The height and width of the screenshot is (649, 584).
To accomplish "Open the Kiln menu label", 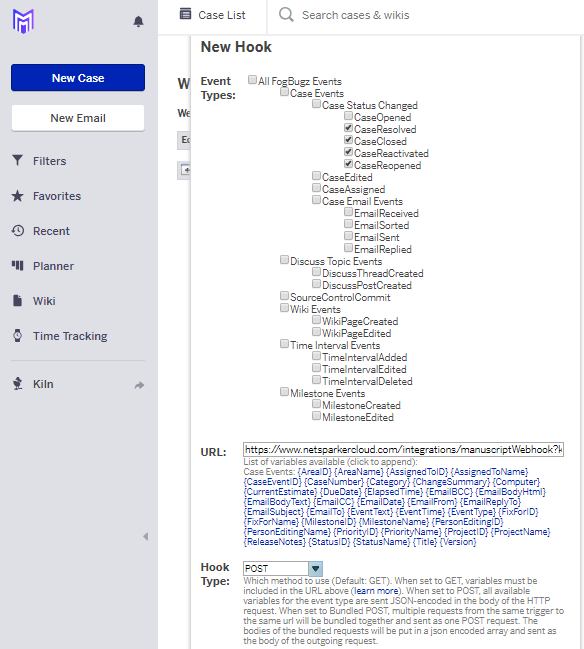I will [x=43, y=384].
